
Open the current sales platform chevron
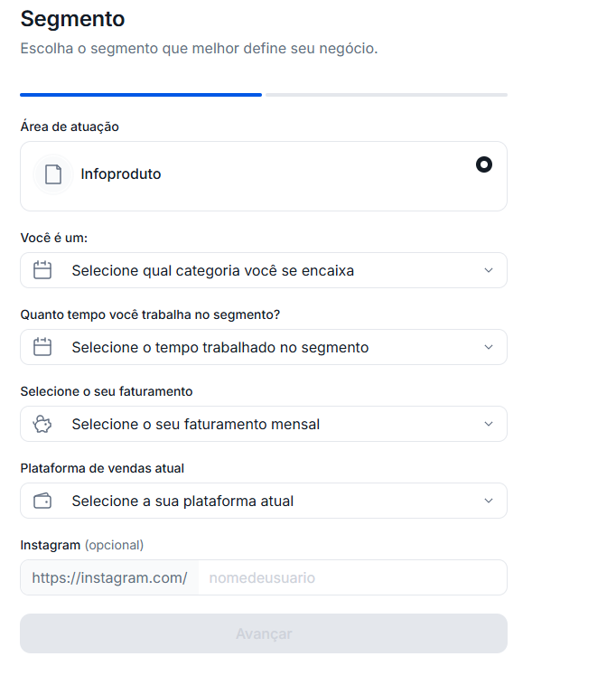[489, 501]
